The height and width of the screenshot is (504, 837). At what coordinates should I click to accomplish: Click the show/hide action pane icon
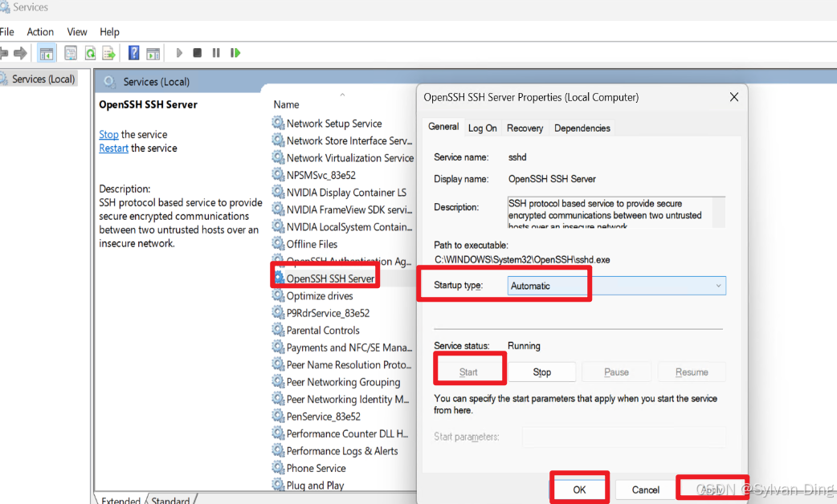pyautogui.click(x=153, y=53)
